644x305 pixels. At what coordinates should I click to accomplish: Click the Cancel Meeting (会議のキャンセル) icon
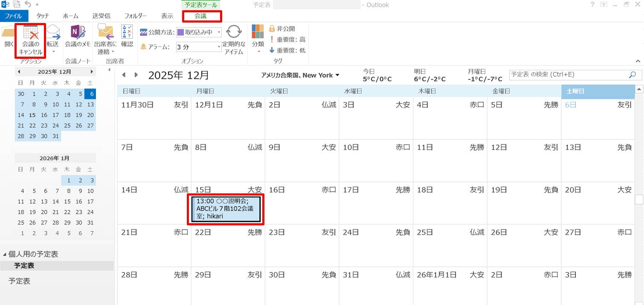(x=30, y=34)
